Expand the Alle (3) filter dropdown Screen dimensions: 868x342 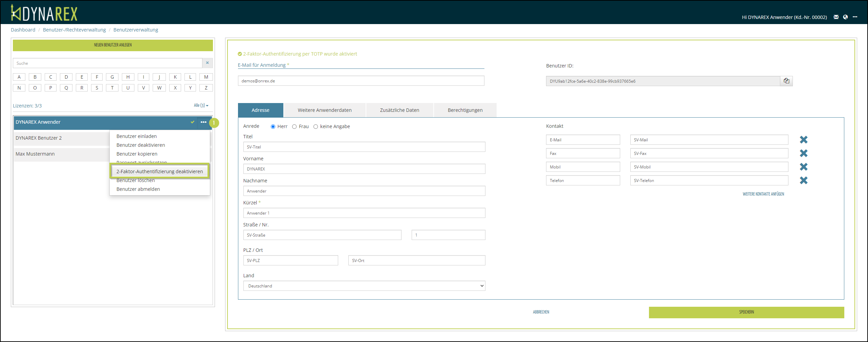pyautogui.click(x=201, y=105)
